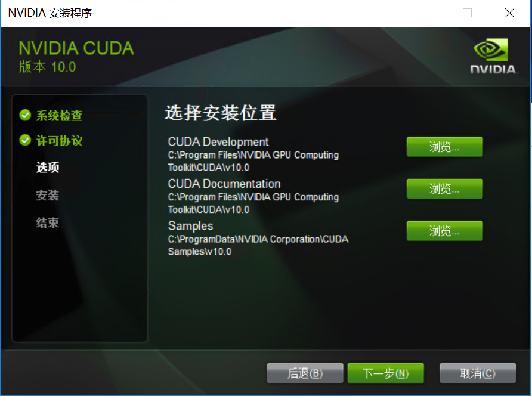Click the NVIDIA eye logo icon
Image resolution: width=532 pixels, height=396 pixels.
click(491, 50)
